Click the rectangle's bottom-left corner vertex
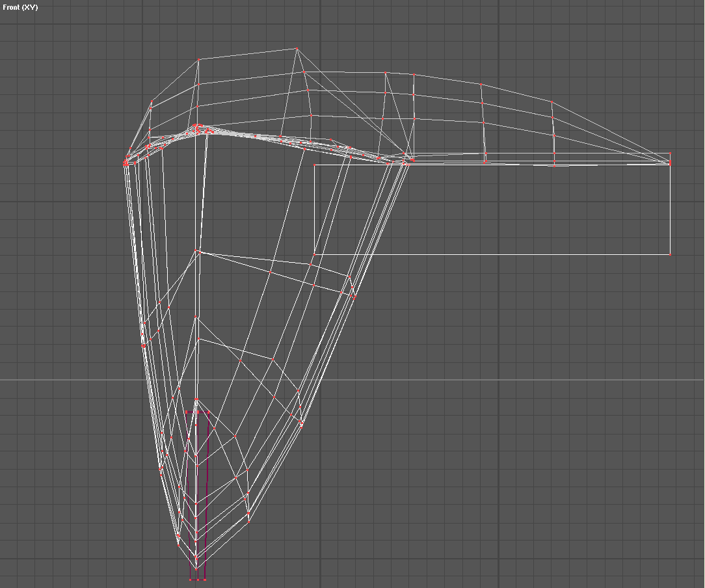The image size is (705, 588). [314, 254]
